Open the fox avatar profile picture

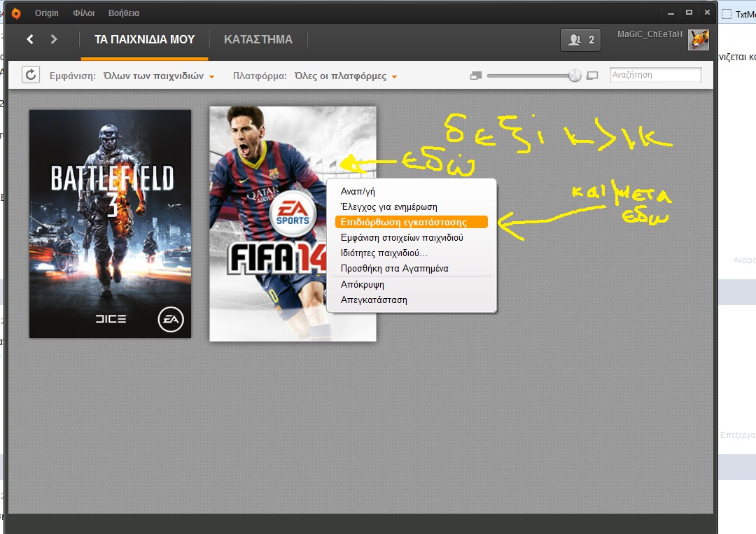click(x=698, y=39)
